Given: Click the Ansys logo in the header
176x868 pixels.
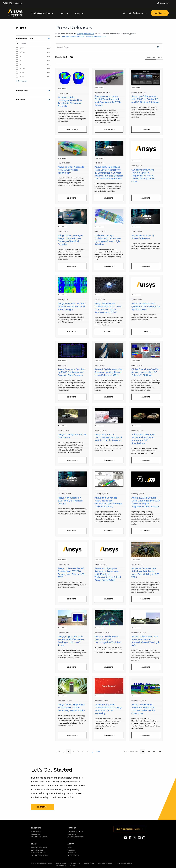Looking at the screenshot, I should coord(15,13).
